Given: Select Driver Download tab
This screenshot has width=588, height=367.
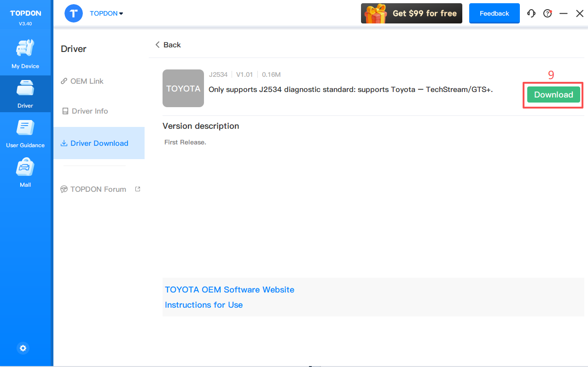Looking at the screenshot, I should [99, 143].
